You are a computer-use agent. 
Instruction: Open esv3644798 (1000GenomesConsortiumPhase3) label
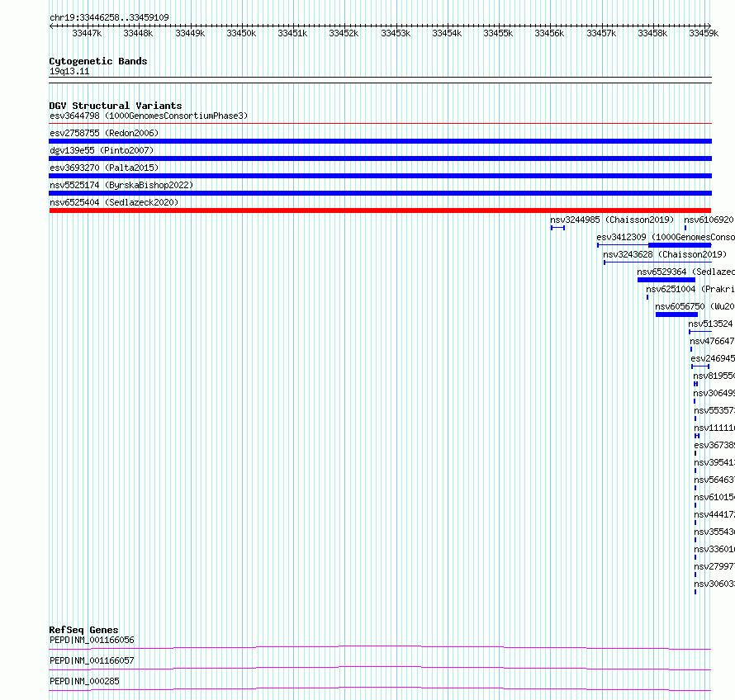point(149,116)
